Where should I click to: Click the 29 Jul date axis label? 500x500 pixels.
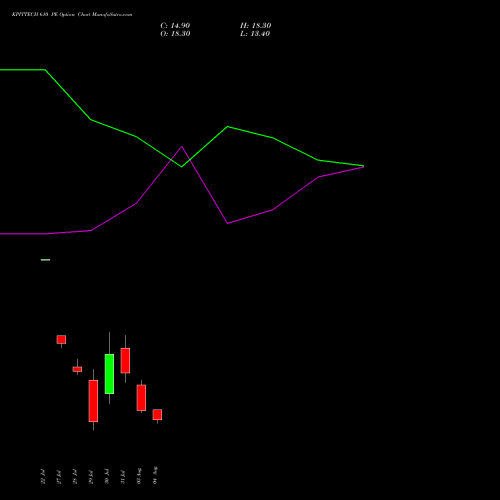click(x=91, y=477)
